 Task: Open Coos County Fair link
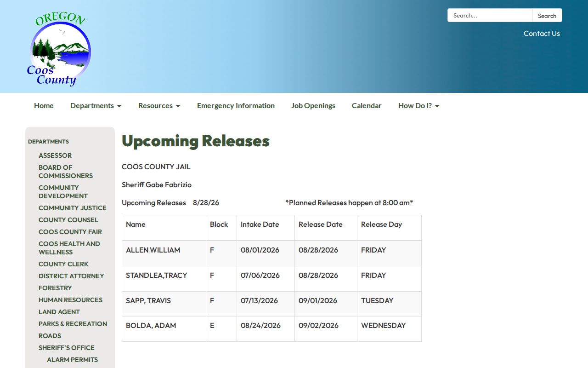pyautogui.click(x=70, y=232)
